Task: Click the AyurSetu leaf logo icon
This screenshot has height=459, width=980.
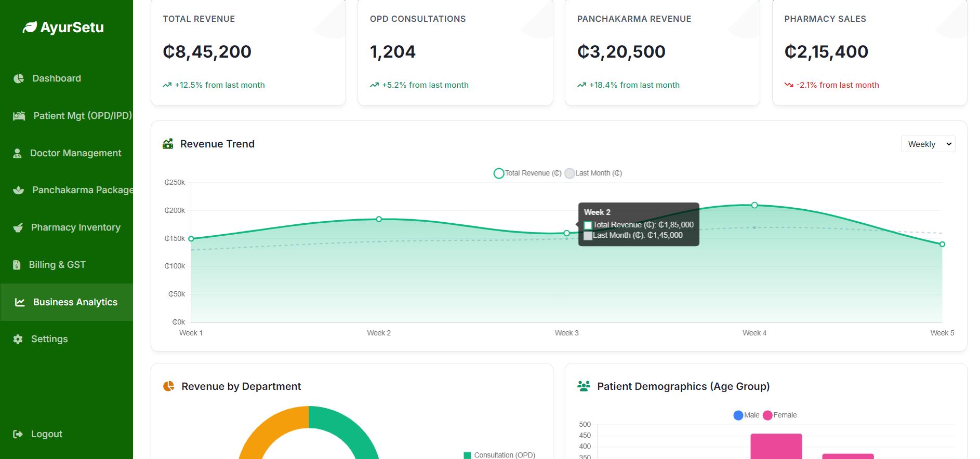Action: click(x=30, y=27)
